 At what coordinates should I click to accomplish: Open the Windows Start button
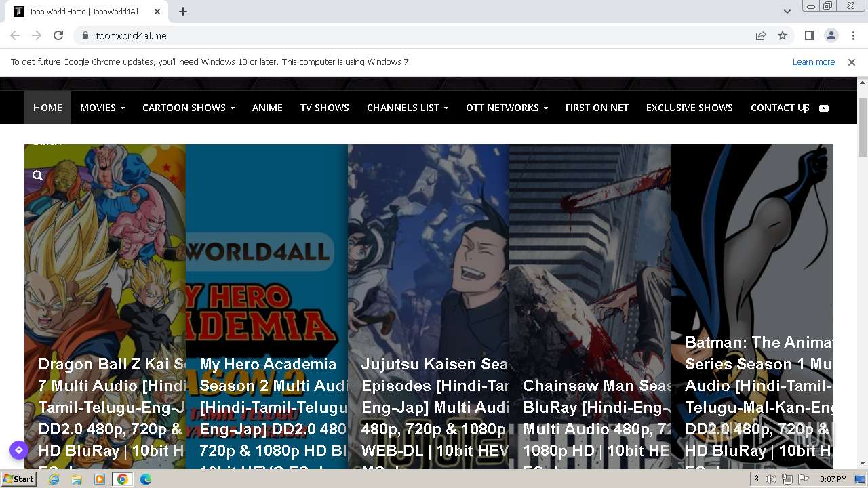point(18,479)
